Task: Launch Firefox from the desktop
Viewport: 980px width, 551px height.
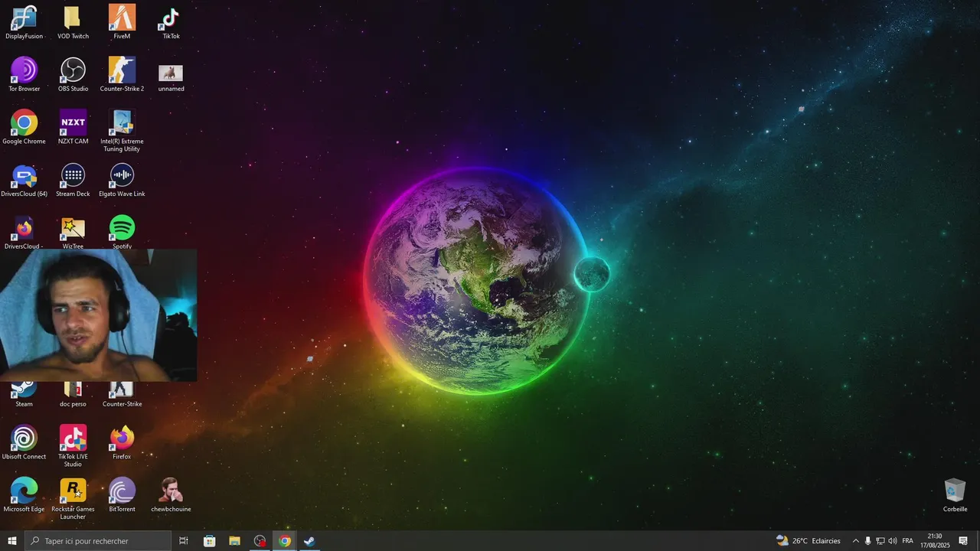Action: click(x=122, y=443)
